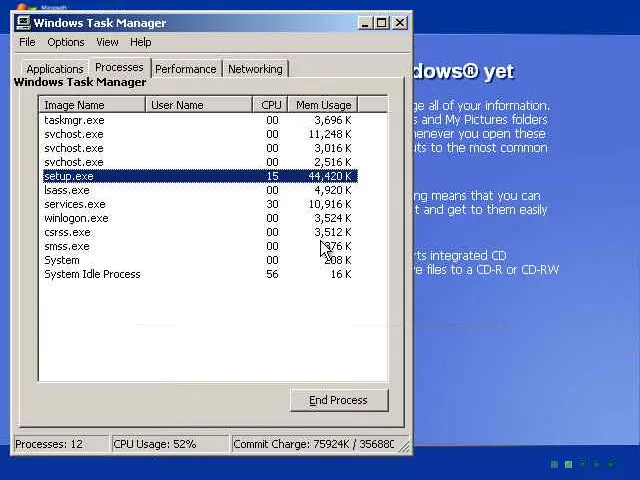The image size is (640, 480).
Task: Click the CPU value 56
Action: click(272, 274)
